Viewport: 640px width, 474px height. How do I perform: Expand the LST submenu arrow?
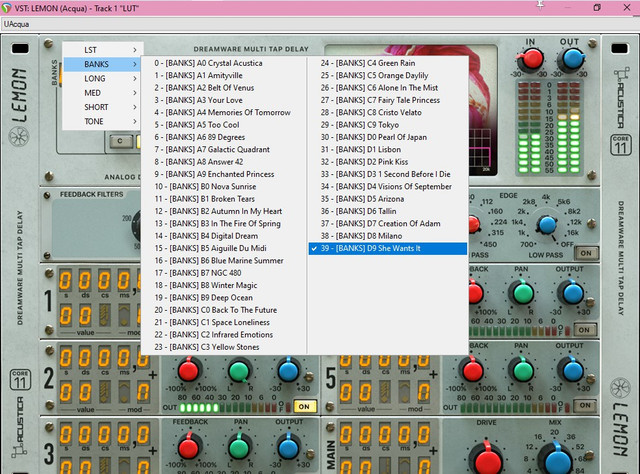point(135,50)
